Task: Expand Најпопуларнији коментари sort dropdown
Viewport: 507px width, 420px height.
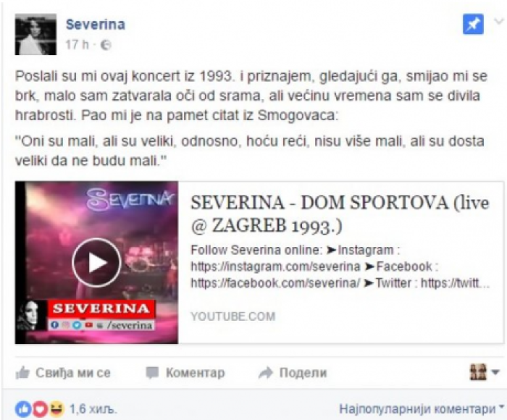Action: [422, 409]
